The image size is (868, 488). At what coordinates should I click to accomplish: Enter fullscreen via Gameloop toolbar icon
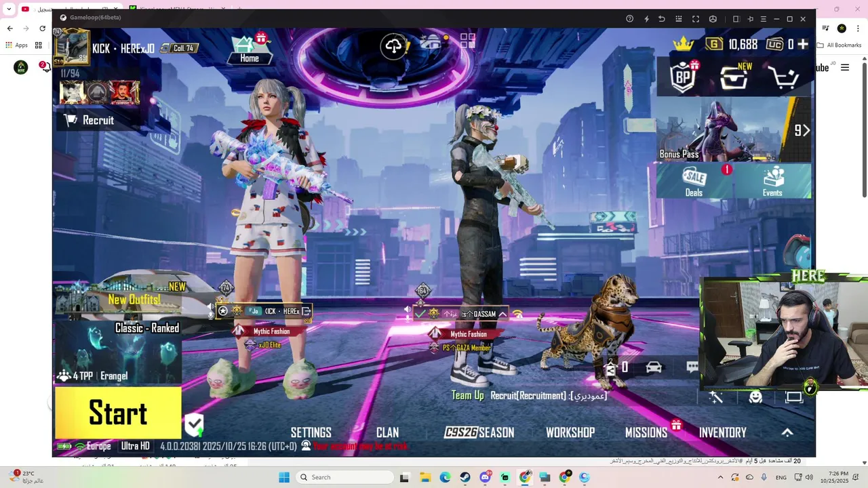(696, 19)
